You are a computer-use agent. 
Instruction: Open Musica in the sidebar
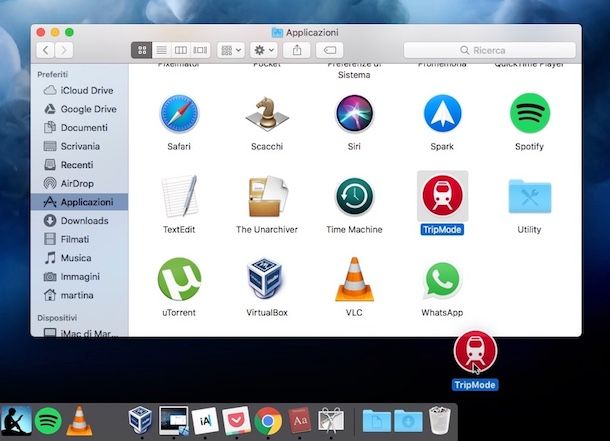(79, 258)
